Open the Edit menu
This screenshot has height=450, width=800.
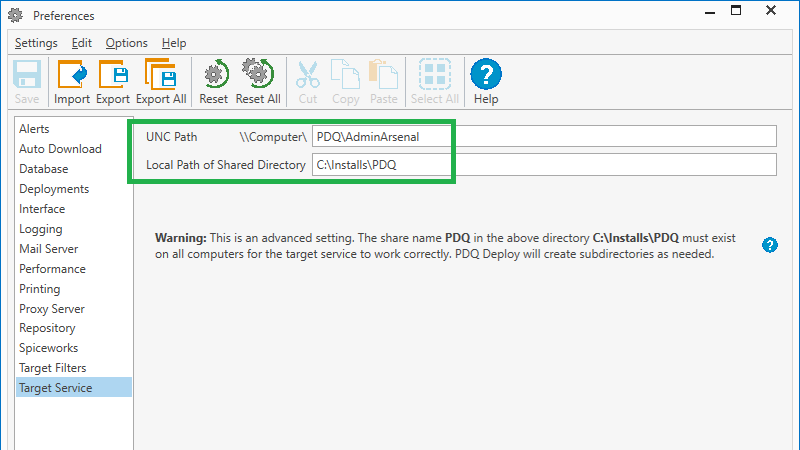pos(82,43)
